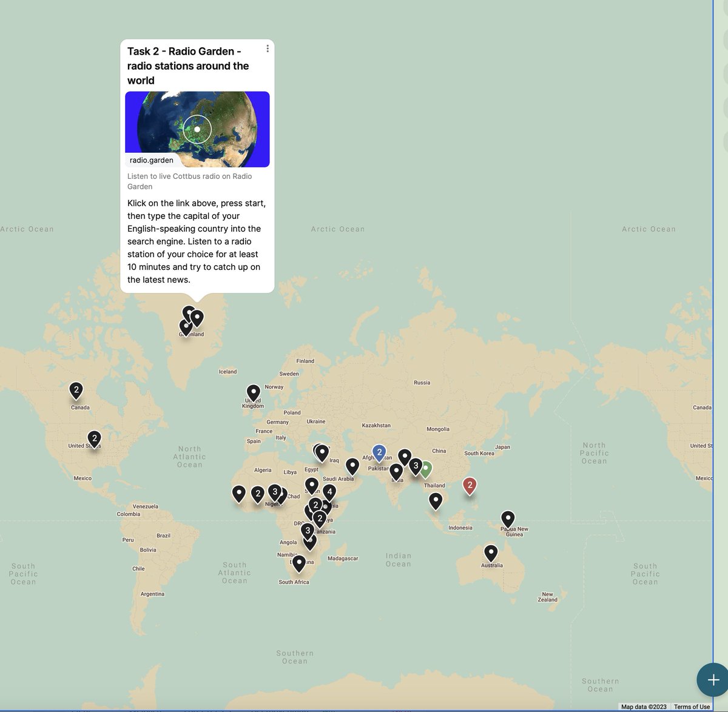Select the cluster of 3 near Tanzania label
Image resolution: width=728 pixels, height=712 pixels.
[308, 531]
